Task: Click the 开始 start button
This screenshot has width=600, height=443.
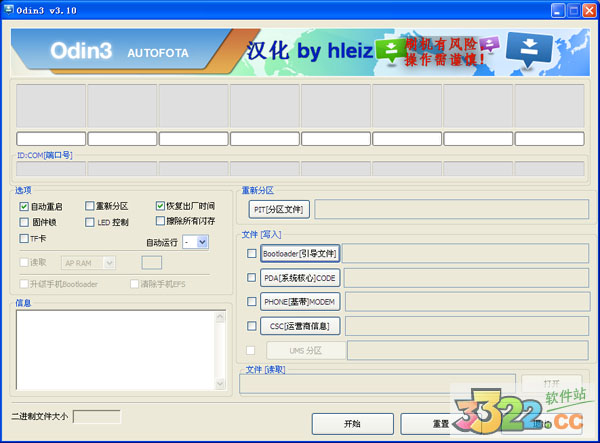Action: click(352, 423)
